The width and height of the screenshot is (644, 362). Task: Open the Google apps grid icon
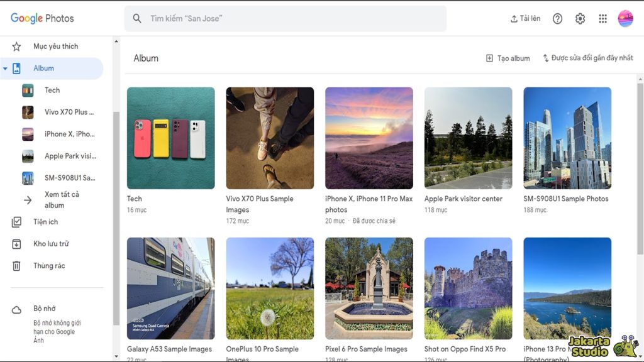602,18
